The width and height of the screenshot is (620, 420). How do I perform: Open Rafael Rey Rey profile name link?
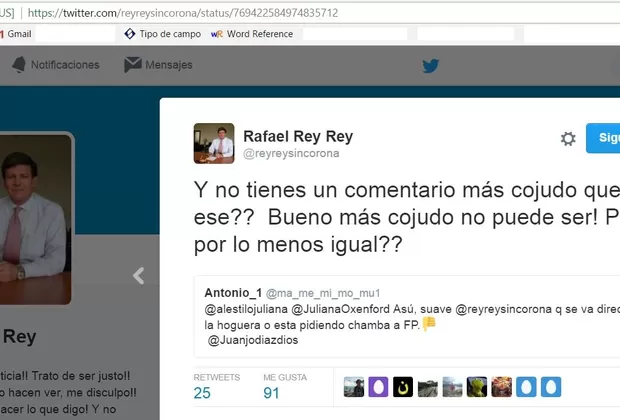[298, 136]
